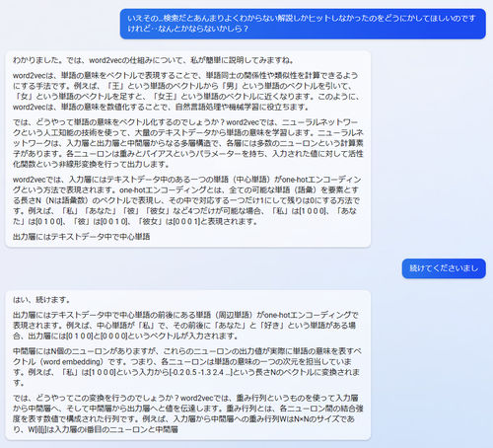Image resolution: width=493 pixels, height=448 pixels.
Task: Click the blue user message starting with いえその
Action: coord(303,24)
